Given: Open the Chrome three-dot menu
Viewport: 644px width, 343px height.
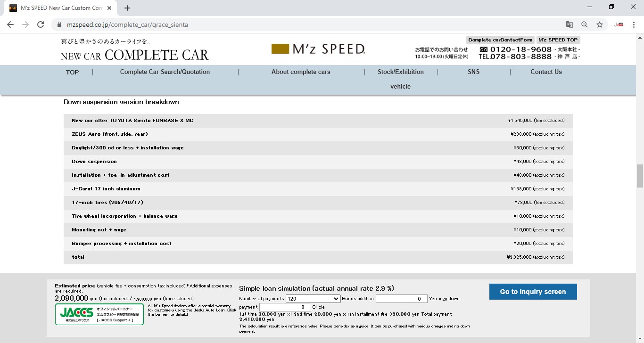Looking at the screenshot, I should point(634,24).
